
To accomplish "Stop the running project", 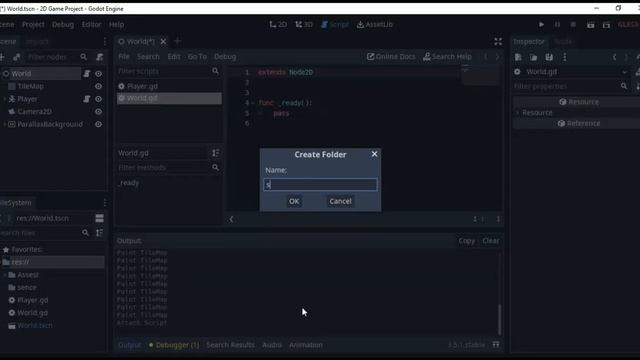I will click(x=573, y=24).
